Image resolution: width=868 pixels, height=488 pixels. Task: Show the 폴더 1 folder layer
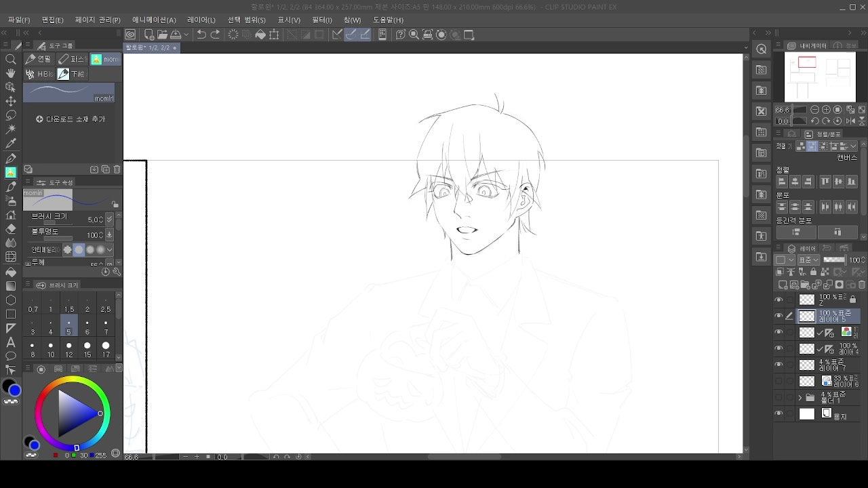778,397
